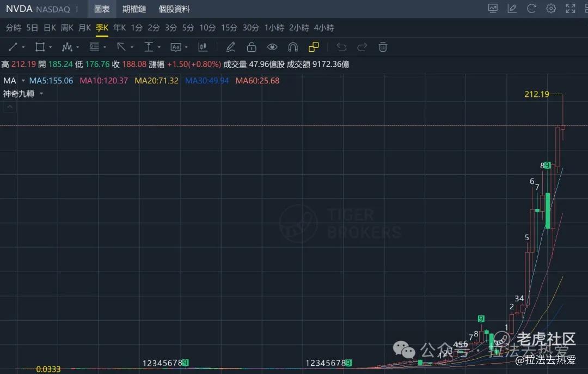This screenshot has height=374, width=588.
Task: Select the 日K timeframe
Action: [x=50, y=28]
